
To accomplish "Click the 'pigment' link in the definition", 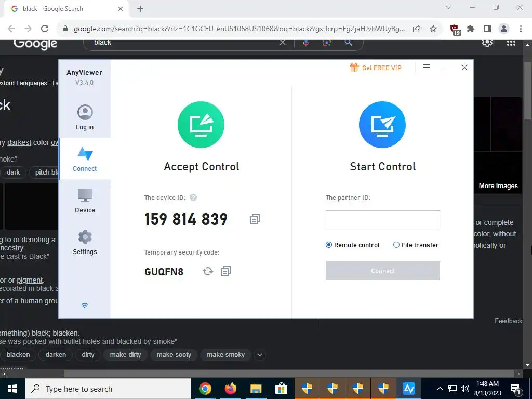I will click(x=30, y=280).
